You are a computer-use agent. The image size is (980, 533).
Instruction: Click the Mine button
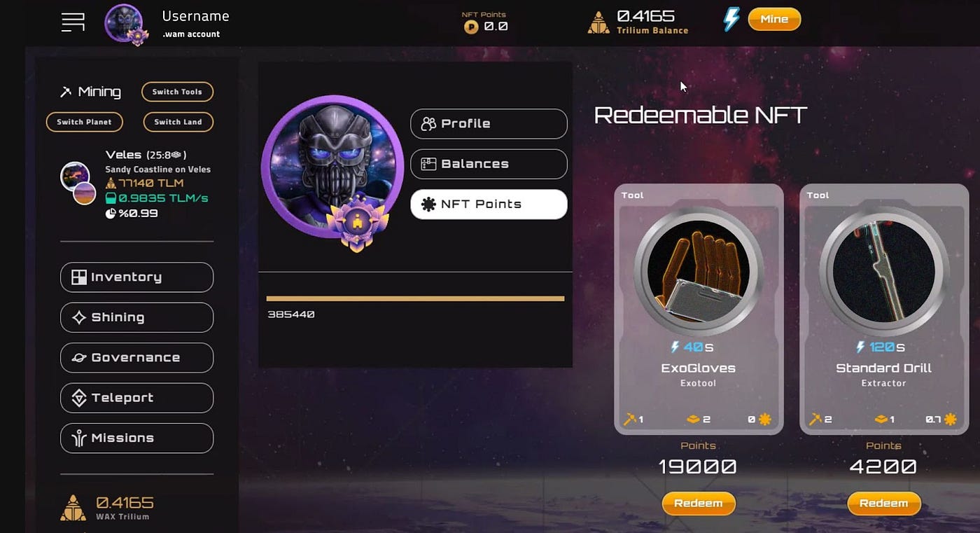pos(774,19)
